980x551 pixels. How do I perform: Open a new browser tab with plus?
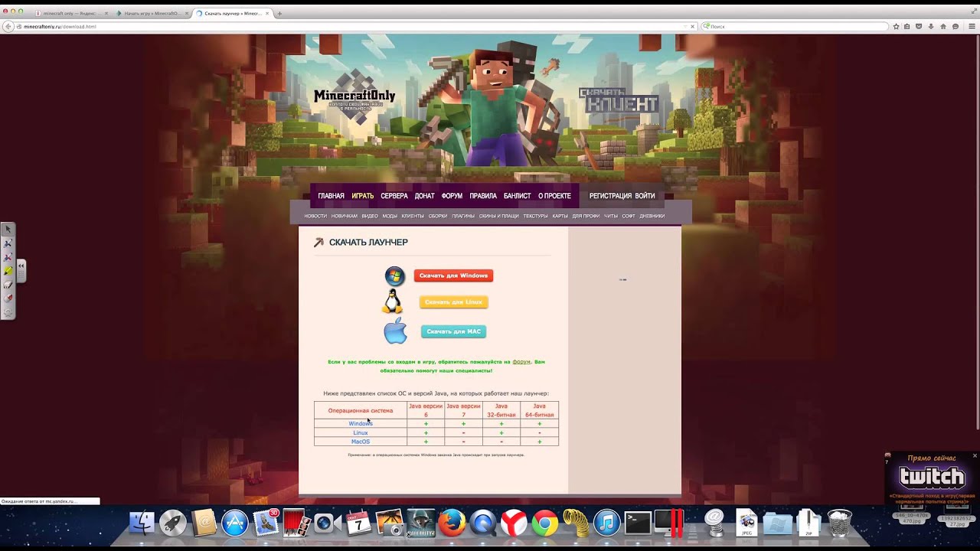click(279, 13)
